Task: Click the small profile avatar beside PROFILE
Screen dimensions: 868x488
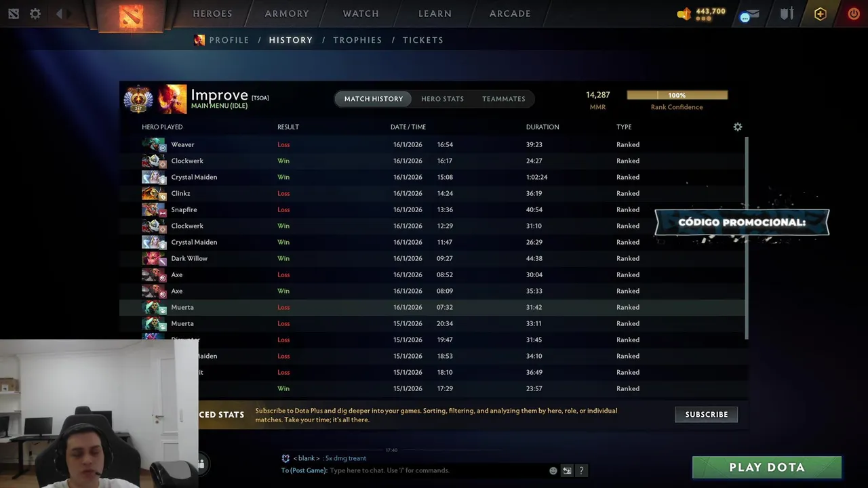Action: pyautogui.click(x=199, y=40)
